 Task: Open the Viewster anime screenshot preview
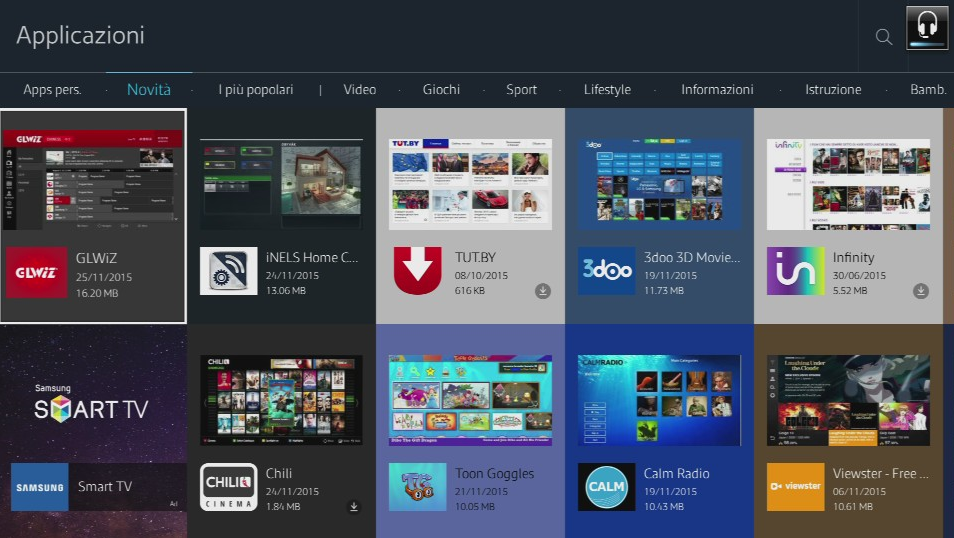[x=848, y=400]
